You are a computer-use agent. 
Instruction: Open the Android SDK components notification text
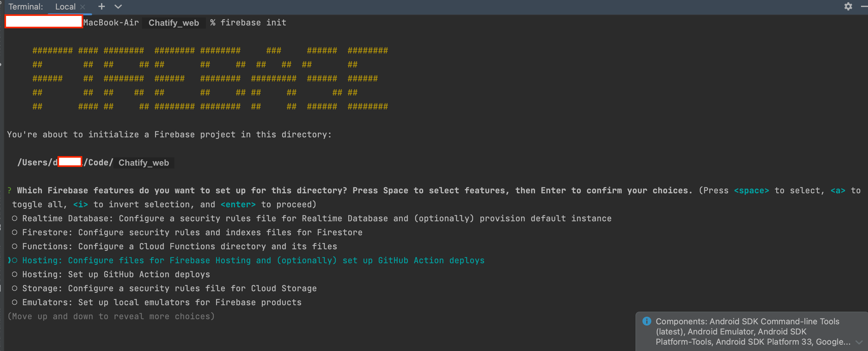(747, 331)
